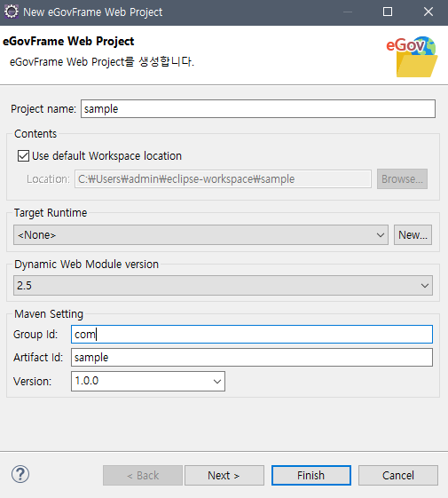Focus the Project name field
Image resolution: width=448 pixels, height=498 pixels.
point(258,109)
